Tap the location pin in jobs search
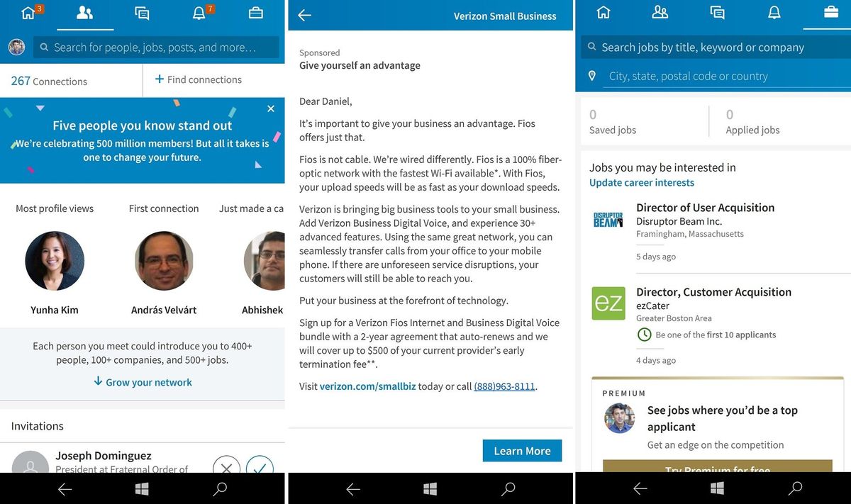The image size is (851, 504). 592,76
